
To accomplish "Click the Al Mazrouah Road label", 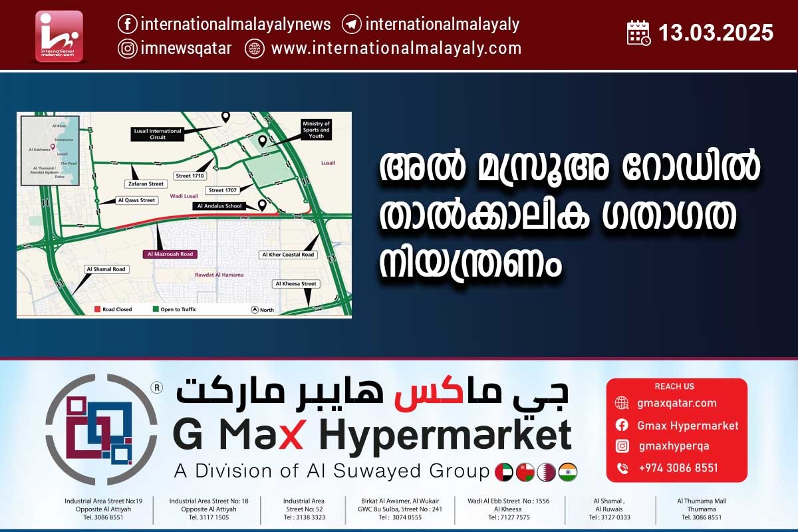I will click(x=170, y=254).
